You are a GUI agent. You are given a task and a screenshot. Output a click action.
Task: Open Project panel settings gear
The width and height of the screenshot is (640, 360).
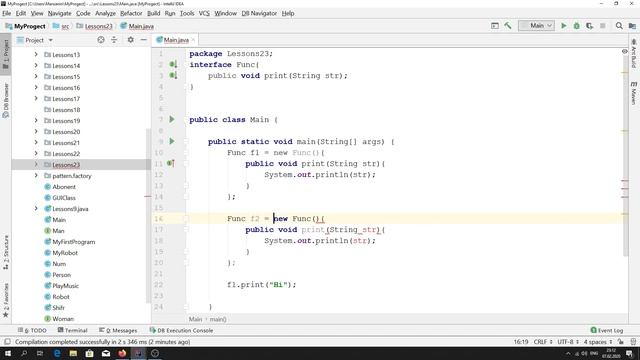(131, 40)
